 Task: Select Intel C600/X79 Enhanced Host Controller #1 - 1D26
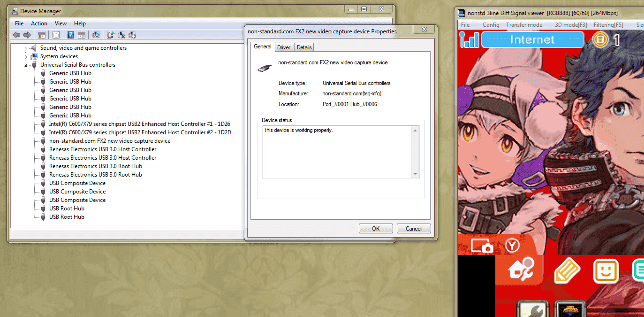click(140, 124)
